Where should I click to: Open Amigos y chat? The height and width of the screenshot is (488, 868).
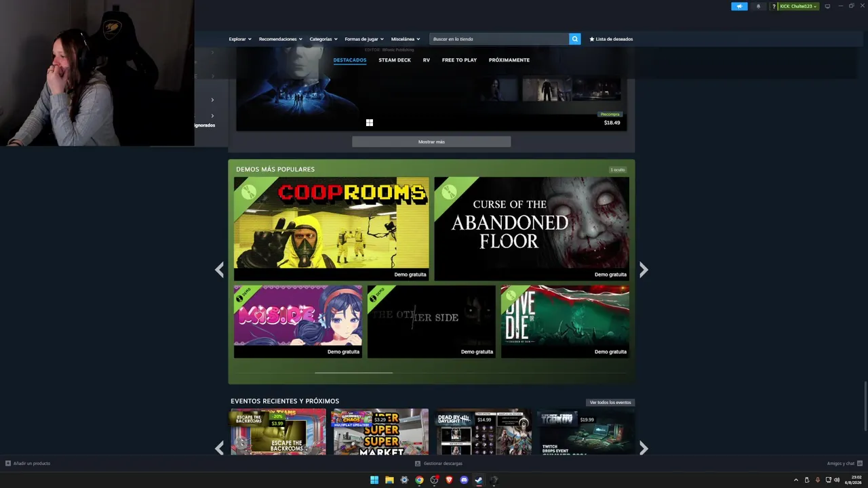(x=844, y=464)
